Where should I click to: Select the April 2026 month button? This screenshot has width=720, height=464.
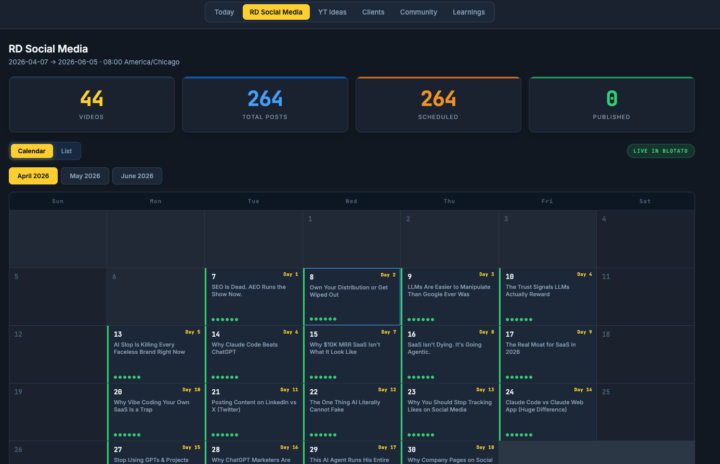pos(33,176)
